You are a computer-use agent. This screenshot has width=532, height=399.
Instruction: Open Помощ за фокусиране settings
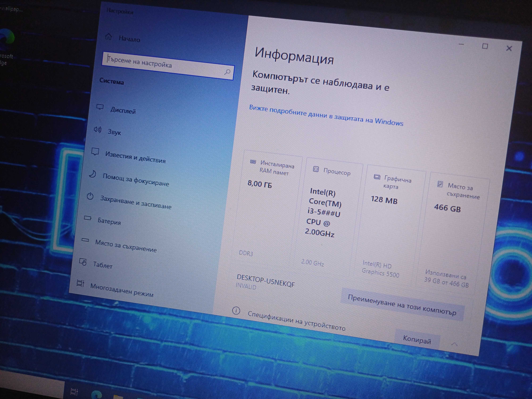(136, 180)
